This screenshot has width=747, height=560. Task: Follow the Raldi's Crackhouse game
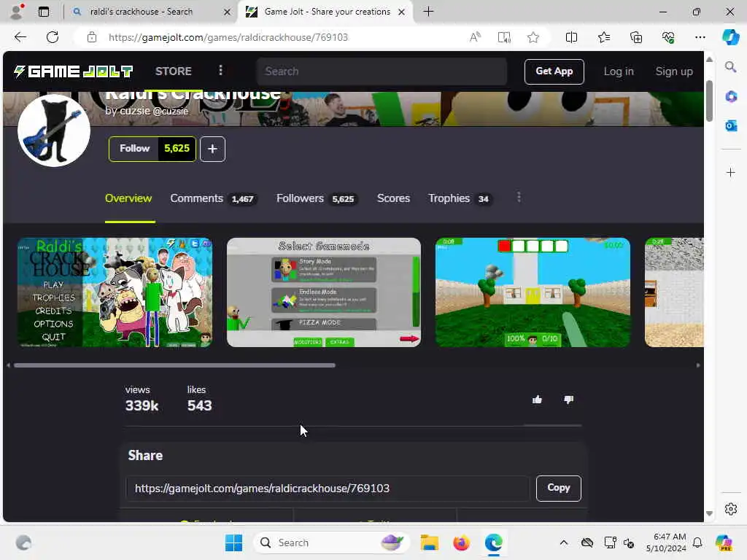[x=135, y=149]
